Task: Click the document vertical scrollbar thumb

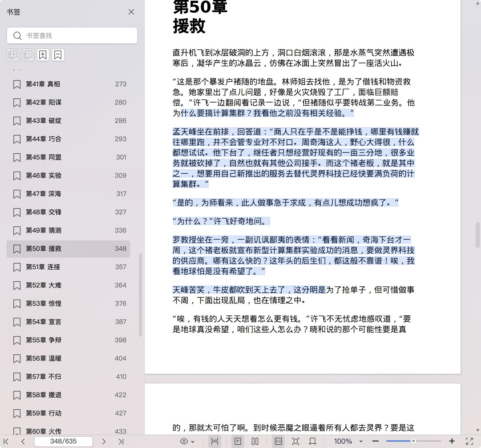Action: (478, 235)
